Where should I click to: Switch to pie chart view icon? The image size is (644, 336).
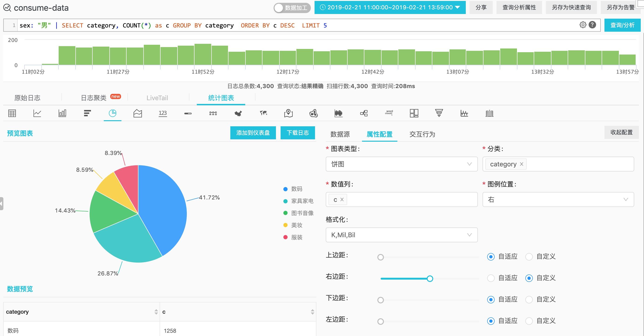(112, 113)
